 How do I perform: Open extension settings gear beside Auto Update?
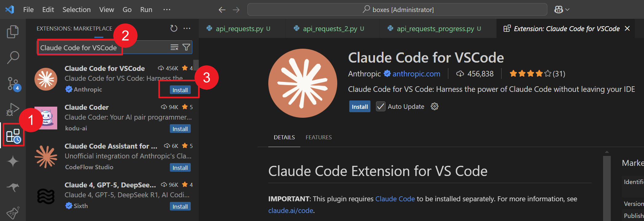point(434,107)
